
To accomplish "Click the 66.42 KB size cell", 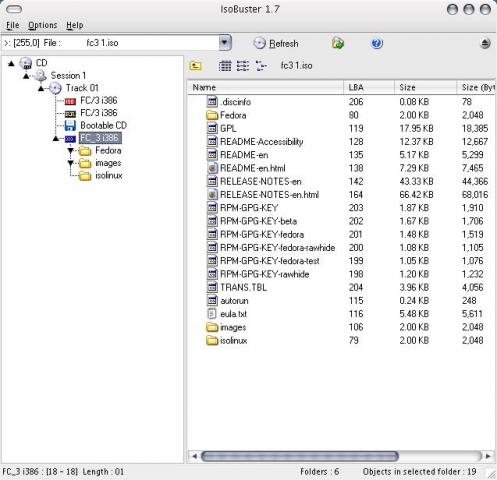I will pos(416,194).
